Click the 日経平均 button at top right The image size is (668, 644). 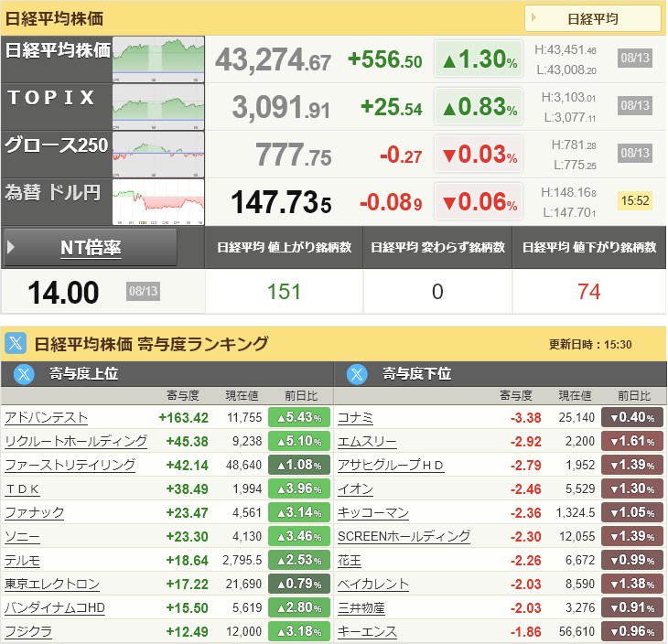coord(593,18)
